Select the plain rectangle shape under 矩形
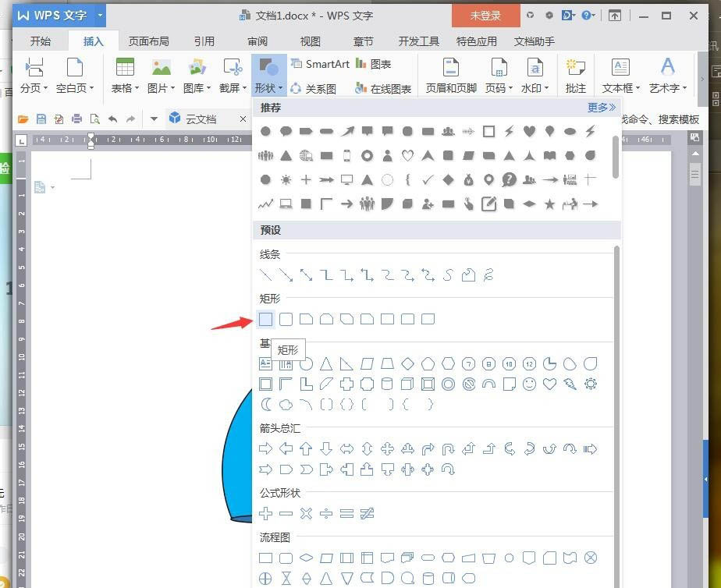The image size is (721, 588). click(266, 319)
